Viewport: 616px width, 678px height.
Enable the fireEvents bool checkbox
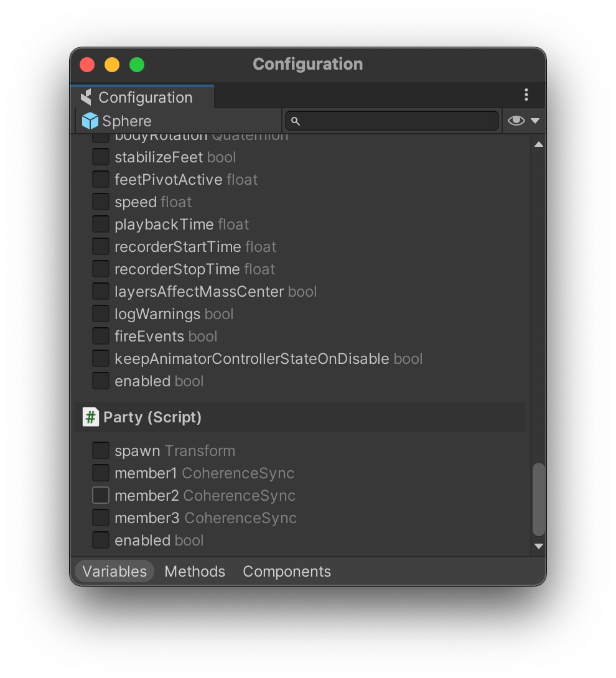tap(101, 337)
